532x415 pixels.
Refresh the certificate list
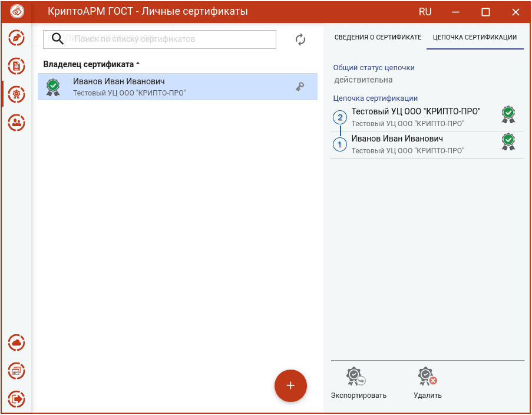[300, 39]
